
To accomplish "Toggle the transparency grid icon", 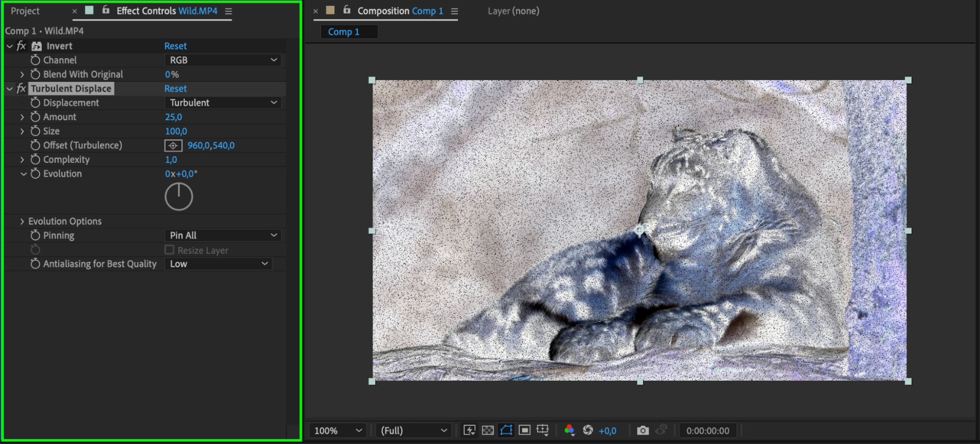I will (x=488, y=430).
